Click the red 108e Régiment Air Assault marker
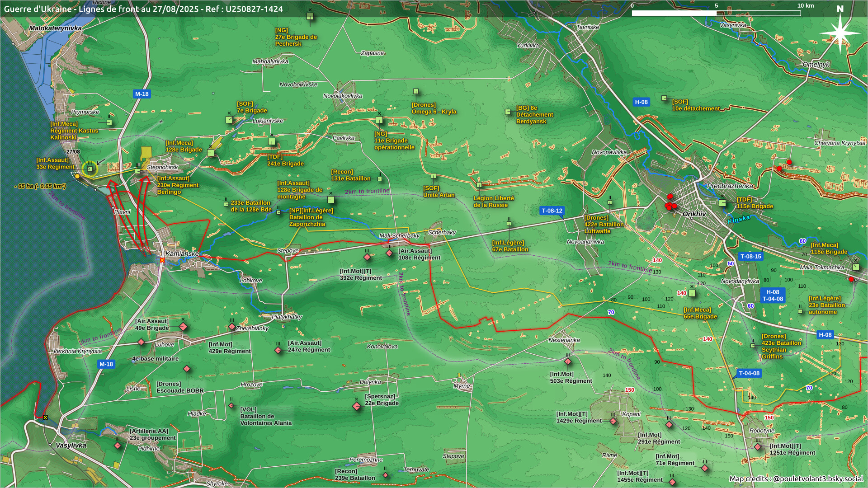This screenshot has width=868, height=488. (389, 253)
